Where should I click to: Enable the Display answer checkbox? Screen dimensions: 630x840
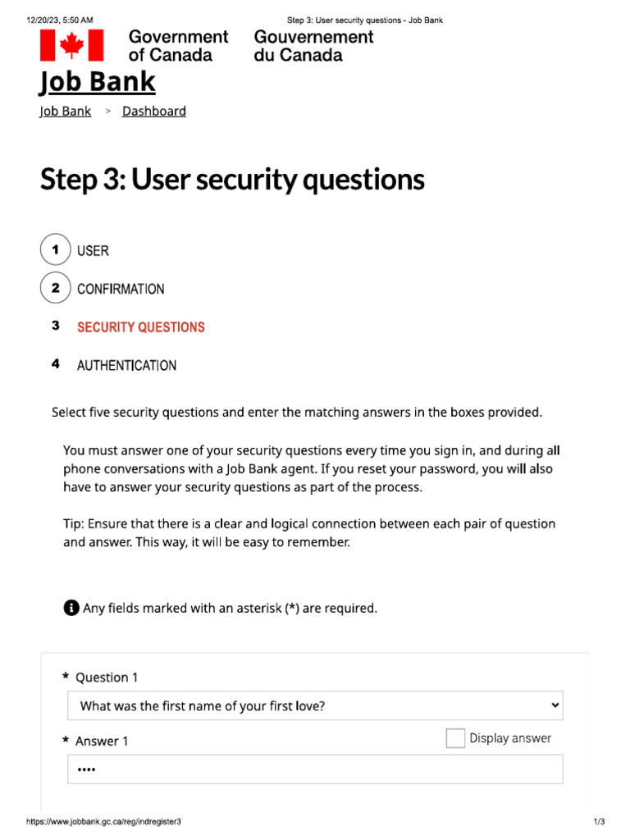coord(455,738)
